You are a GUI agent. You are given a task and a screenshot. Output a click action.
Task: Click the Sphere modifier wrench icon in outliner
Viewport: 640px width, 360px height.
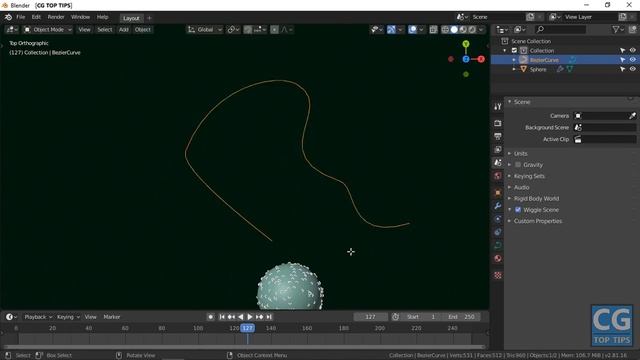[x=560, y=69]
